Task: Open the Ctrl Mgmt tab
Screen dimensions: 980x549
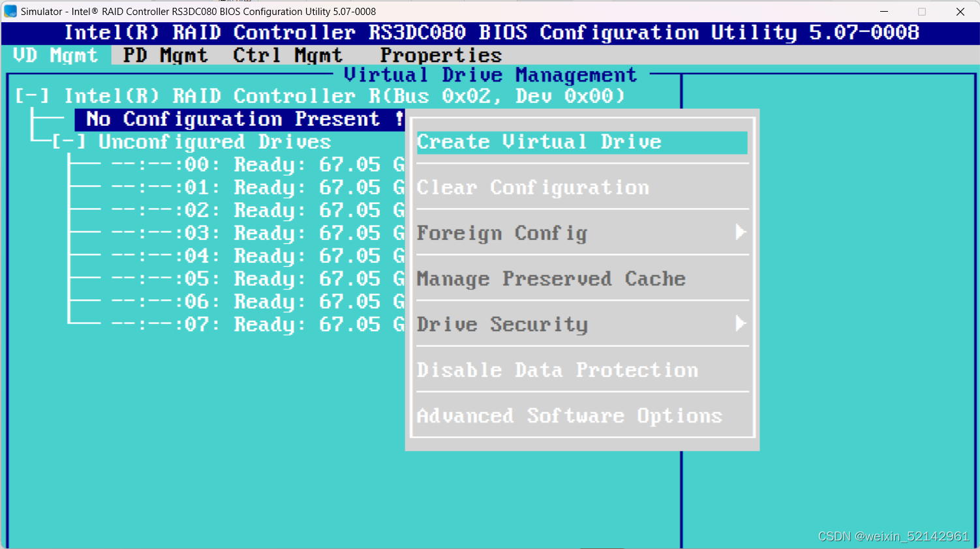Action: pyautogui.click(x=288, y=55)
